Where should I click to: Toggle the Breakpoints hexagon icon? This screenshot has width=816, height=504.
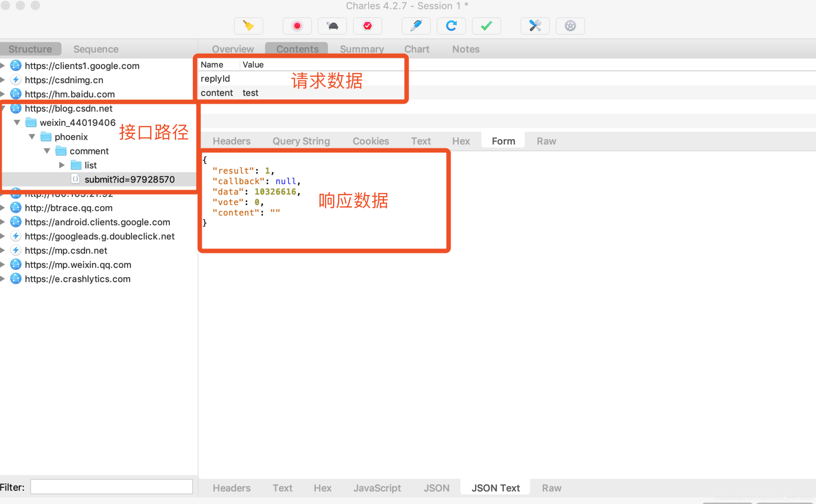coord(368,26)
